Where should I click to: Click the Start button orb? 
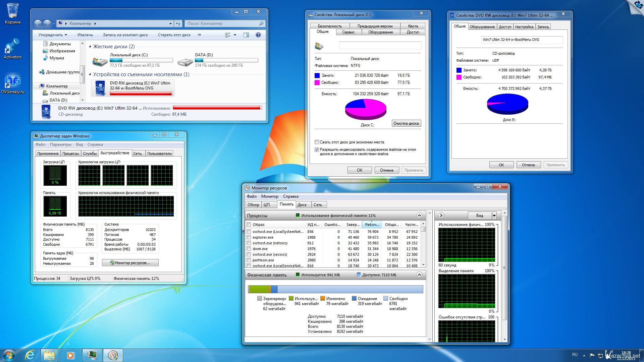(x=9, y=355)
